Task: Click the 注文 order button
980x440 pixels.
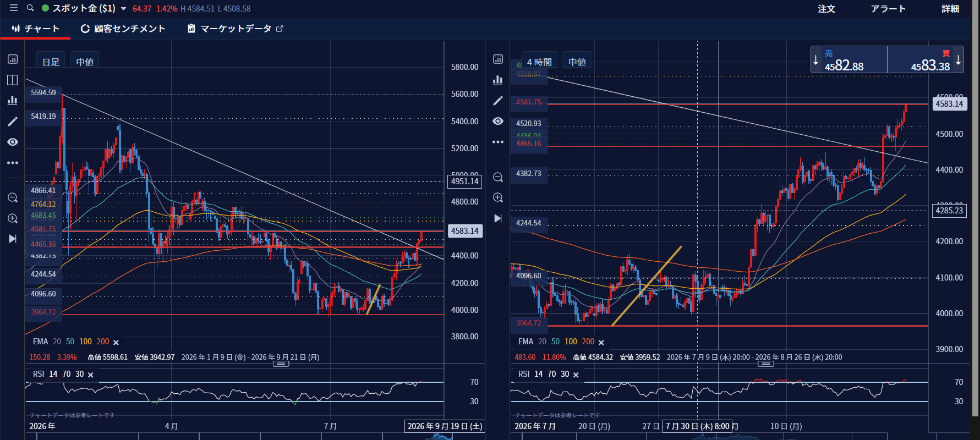Action: (826, 9)
